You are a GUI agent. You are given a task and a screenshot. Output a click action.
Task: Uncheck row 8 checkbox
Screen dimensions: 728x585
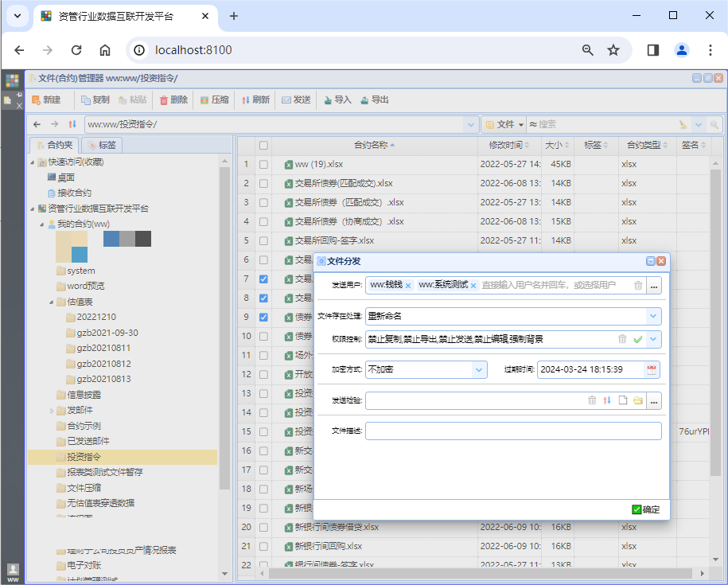click(x=263, y=298)
